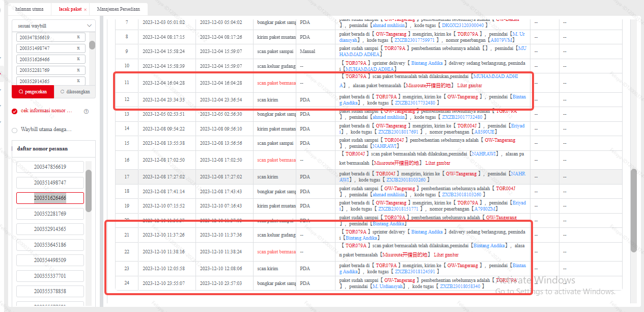The height and width of the screenshot is (312, 644).
Task: Select order 200353645186 in the list
Action: (x=50, y=245)
